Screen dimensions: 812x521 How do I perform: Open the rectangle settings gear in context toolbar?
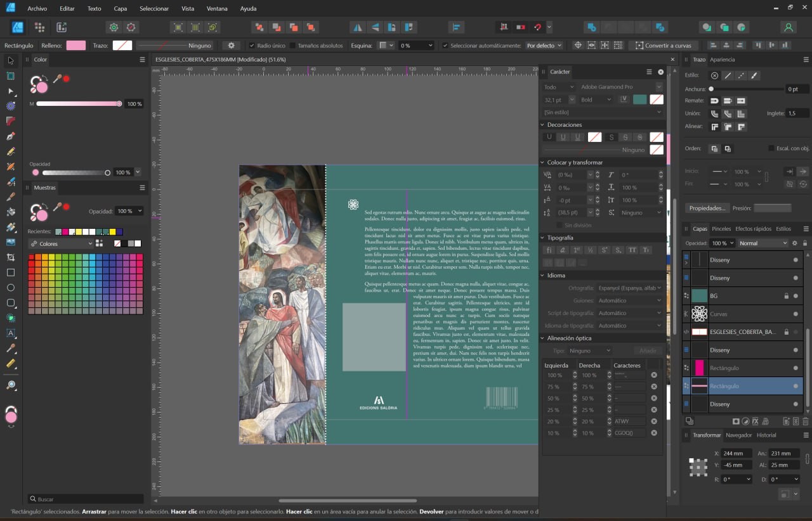pyautogui.click(x=232, y=46)
